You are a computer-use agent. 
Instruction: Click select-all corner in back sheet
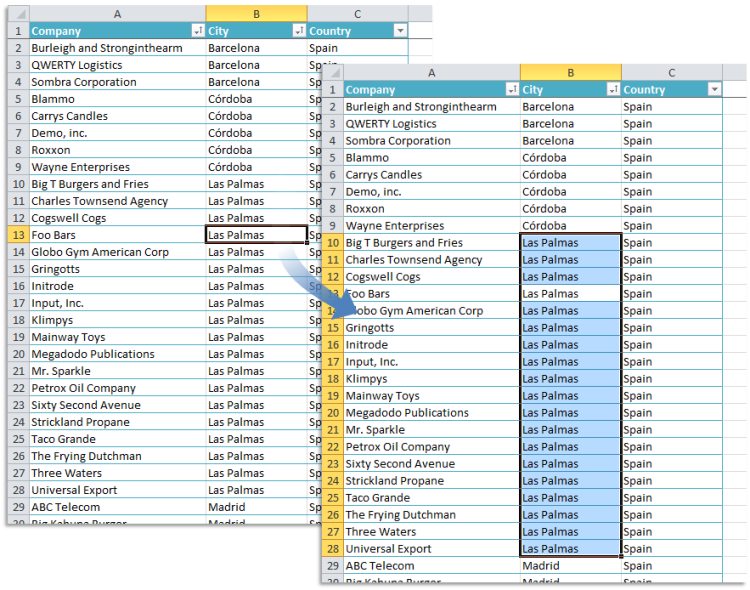19,14
